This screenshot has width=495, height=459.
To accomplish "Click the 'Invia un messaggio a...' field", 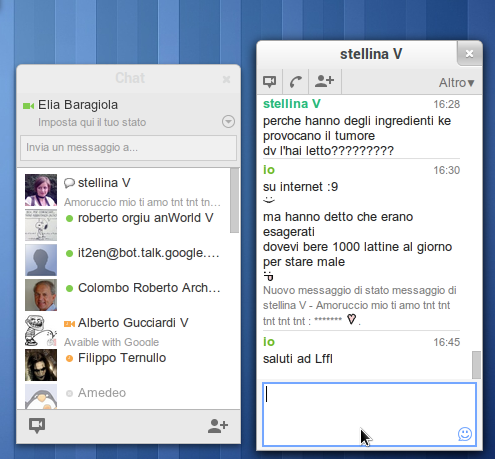I will coord(128,147).
